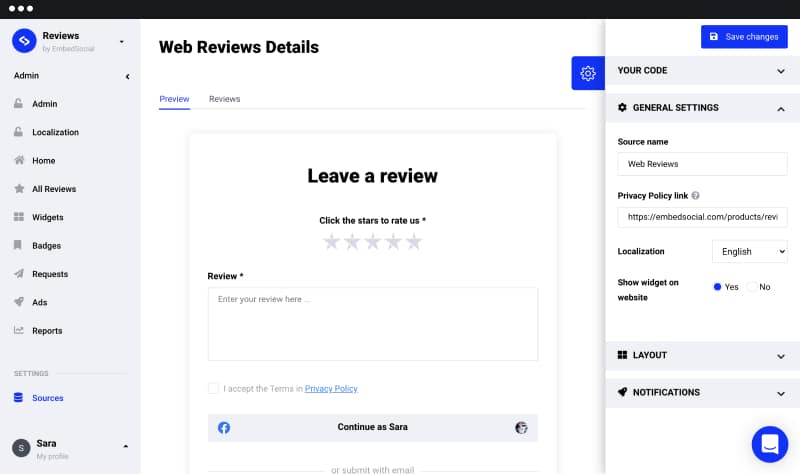Click the Home house icon
The height and width of the screenshot is (474, 800).
pyautogui.click(x=19, y=160)
